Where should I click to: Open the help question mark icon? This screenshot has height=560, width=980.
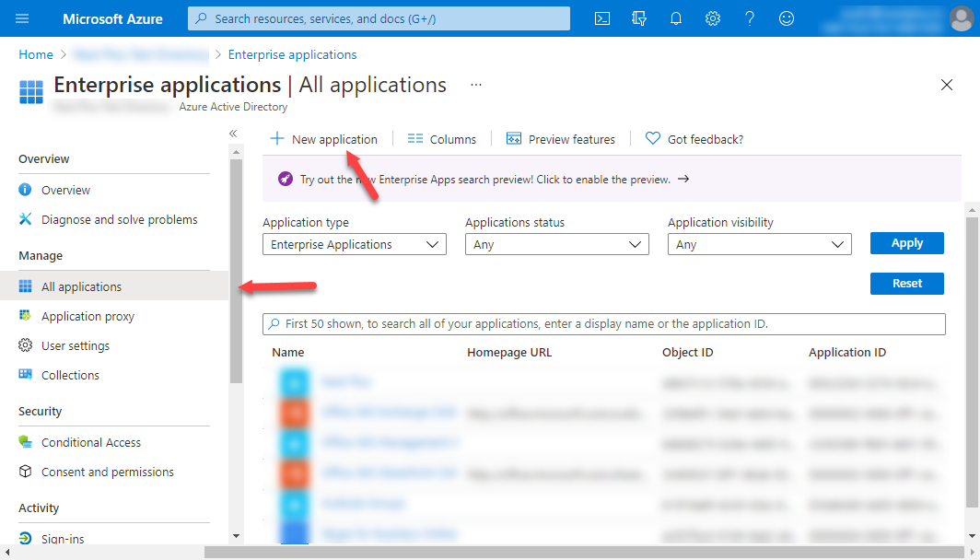[750, 18]
